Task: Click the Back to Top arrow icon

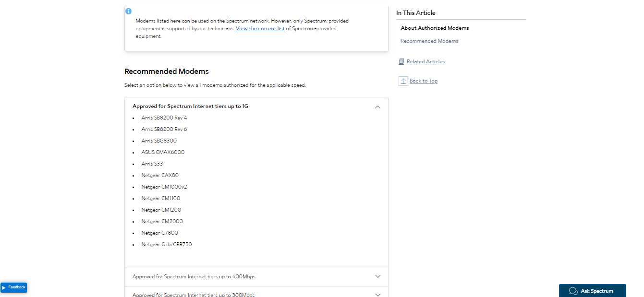Action: 403,81
